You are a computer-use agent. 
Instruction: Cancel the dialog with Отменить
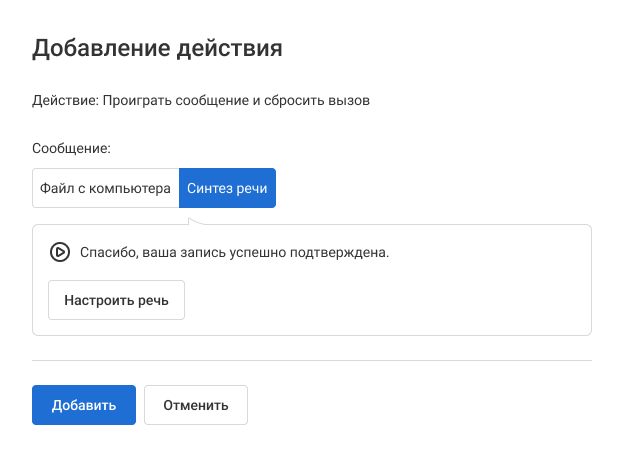196,405
